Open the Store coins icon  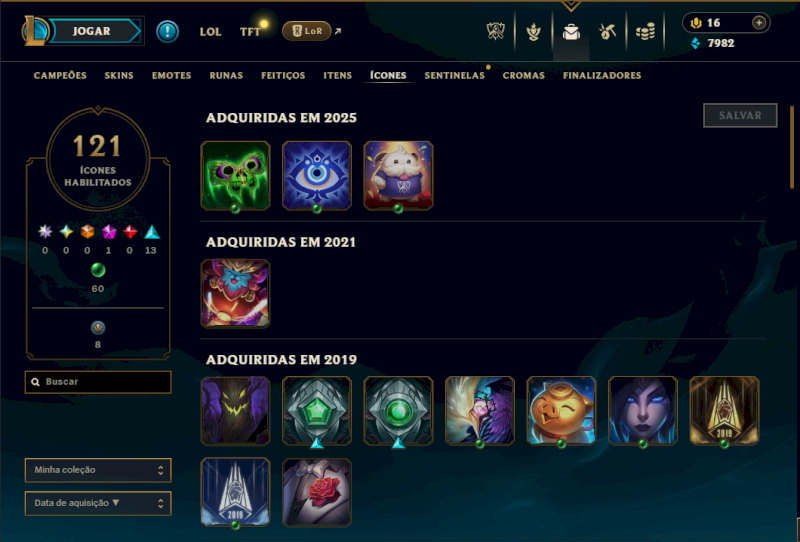[x=645, y=32]
